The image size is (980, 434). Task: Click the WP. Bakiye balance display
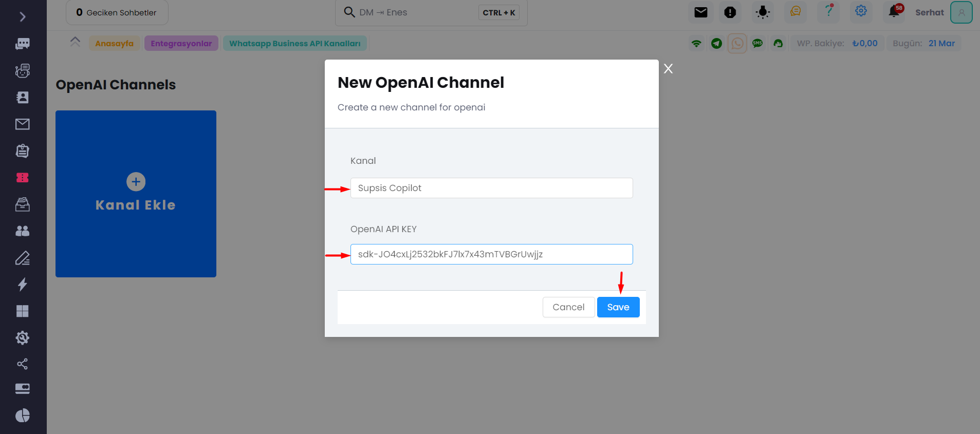pos(838,44)
